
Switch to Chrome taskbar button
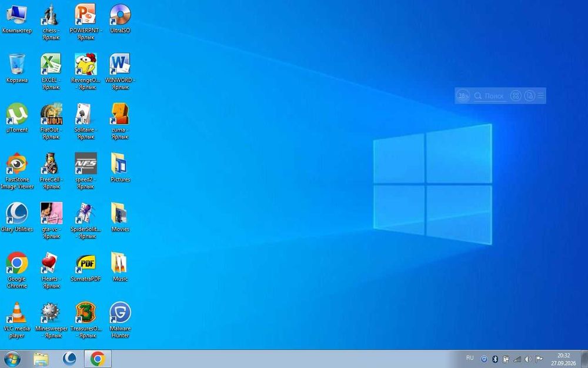click(x=98, y=359)
